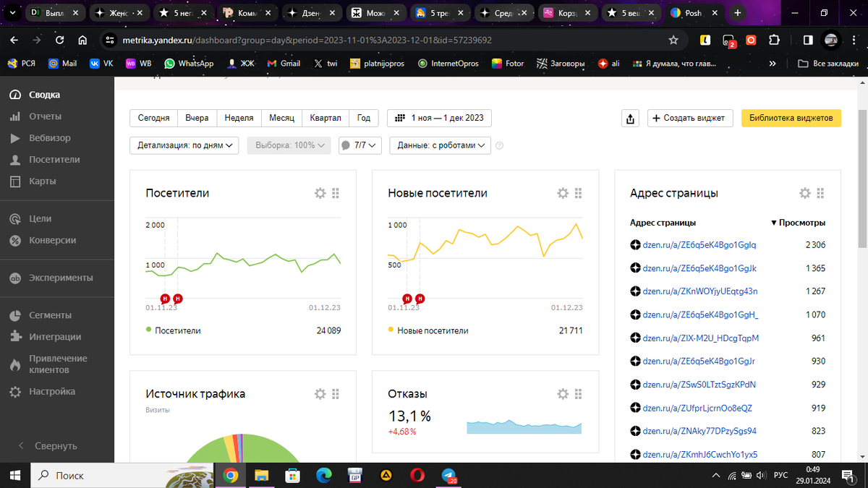868x488 pixels.
Task: Open Opera from the taskbar
Action: (x=418, y=476)
